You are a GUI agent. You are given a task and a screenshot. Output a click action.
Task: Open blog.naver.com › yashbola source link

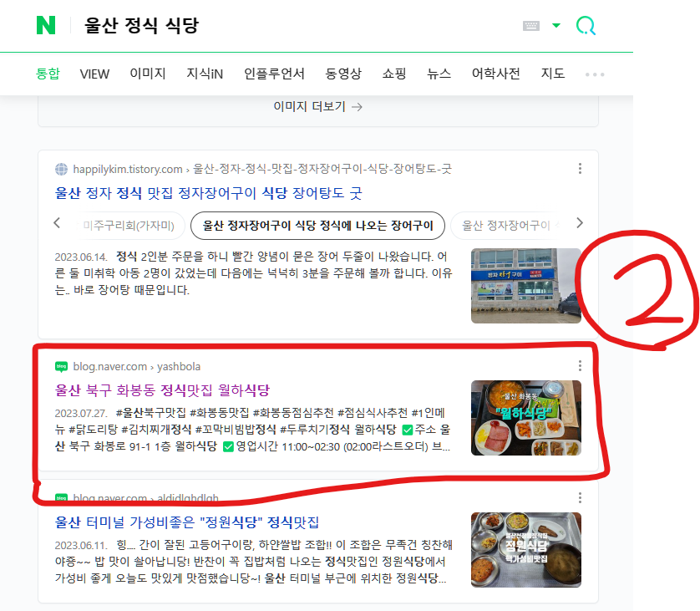(x=137, y=367)
